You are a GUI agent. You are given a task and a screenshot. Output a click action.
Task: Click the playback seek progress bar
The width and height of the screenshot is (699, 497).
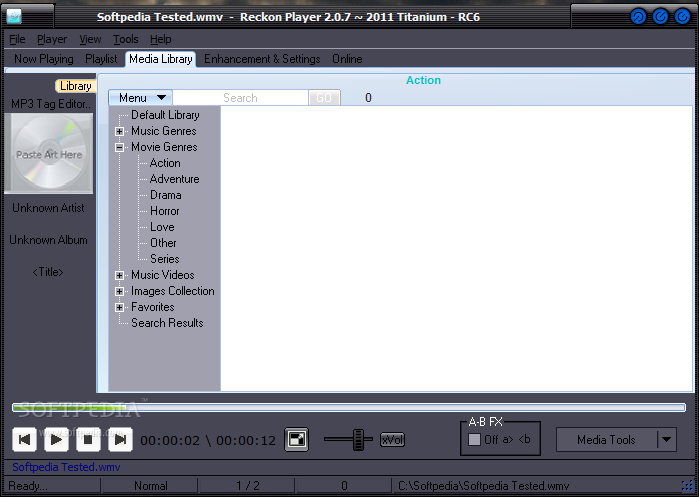pos(349,407)
